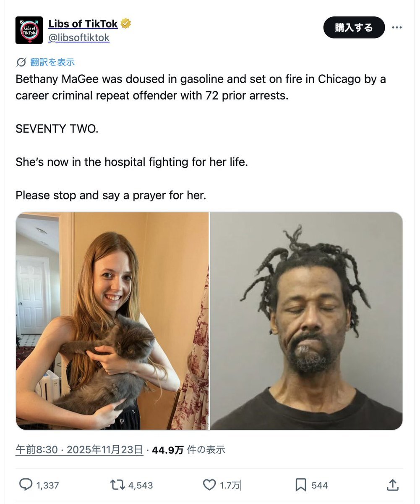The height and width of the screenshot is (504, 420).
Task: Open the share menu via the upload arrow icon
Action: [x=392, y=485]
